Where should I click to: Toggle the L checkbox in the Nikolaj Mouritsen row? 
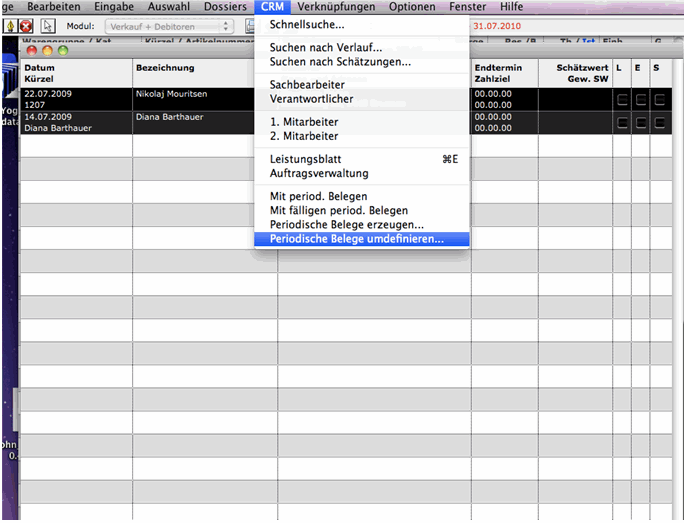[x=621, y=100]
